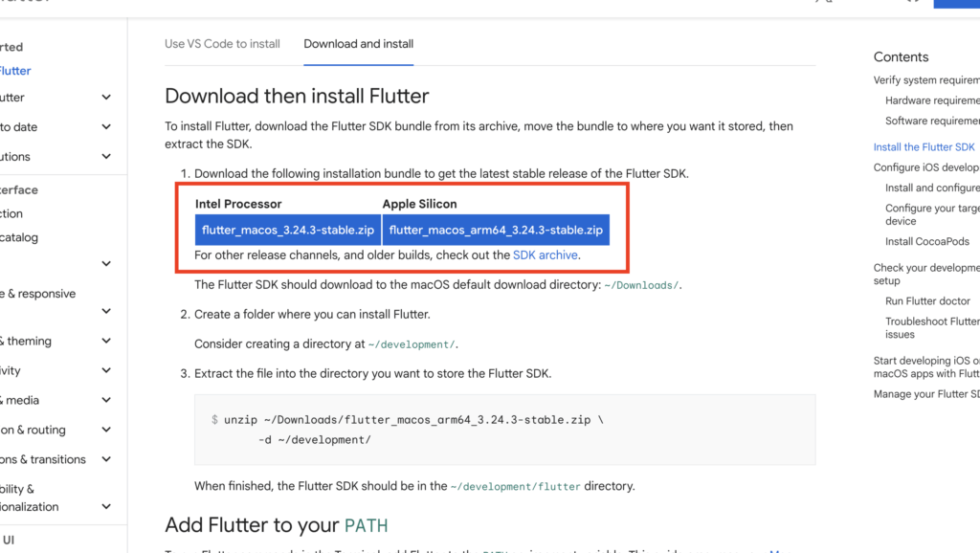Screen dimensions: 980x553
Task: Download the Intel Processor flutter_macos stable zip
Action: tap(288, 231)
